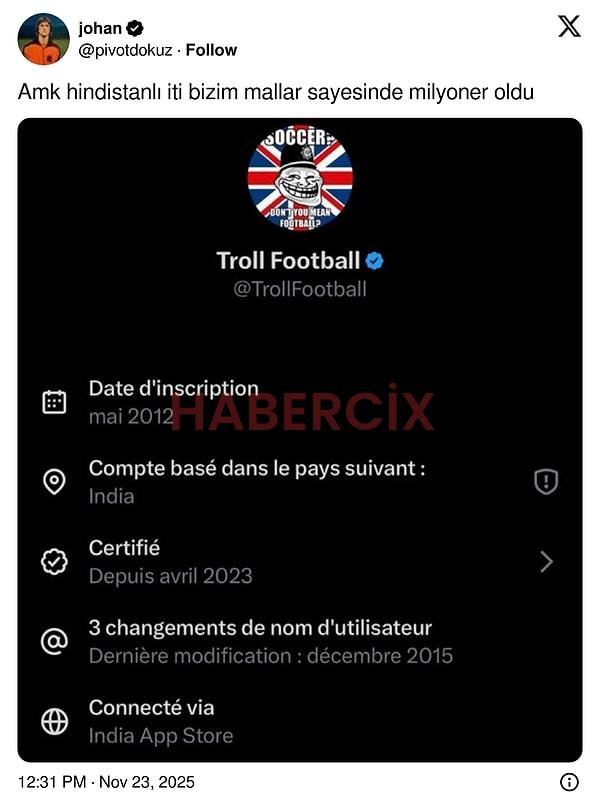Click the X logo icon

click(569, 26)
